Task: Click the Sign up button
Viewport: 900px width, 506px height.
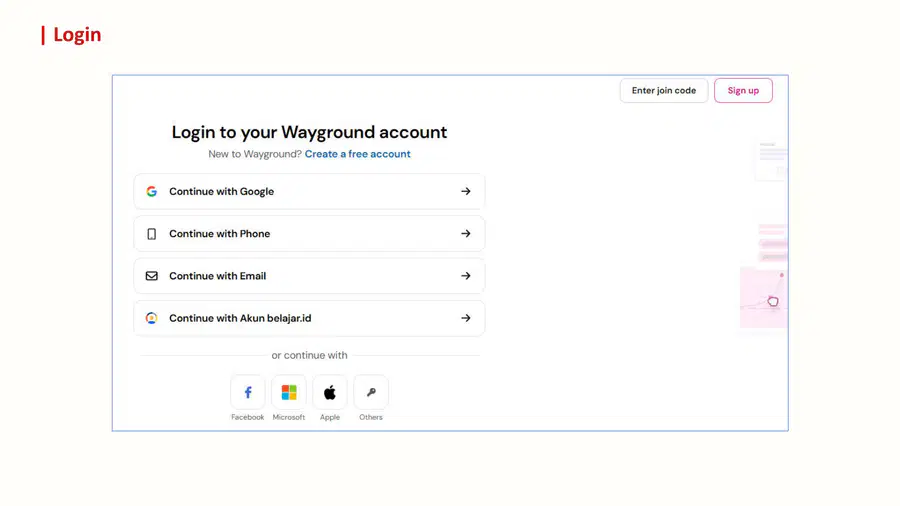Action: (743, 91)
